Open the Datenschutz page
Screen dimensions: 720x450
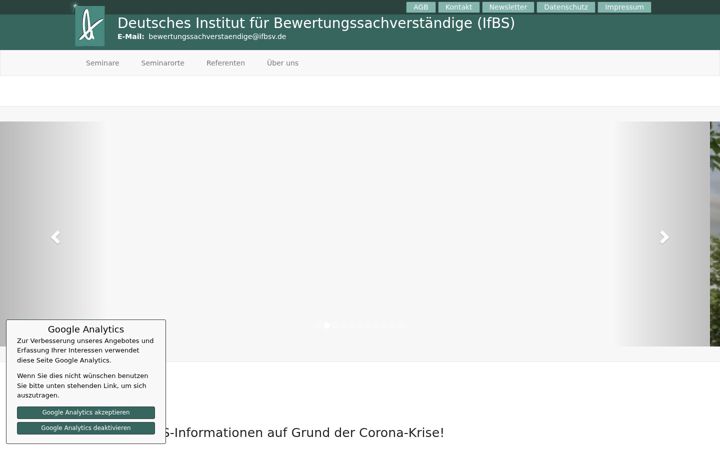coord(566,7)
